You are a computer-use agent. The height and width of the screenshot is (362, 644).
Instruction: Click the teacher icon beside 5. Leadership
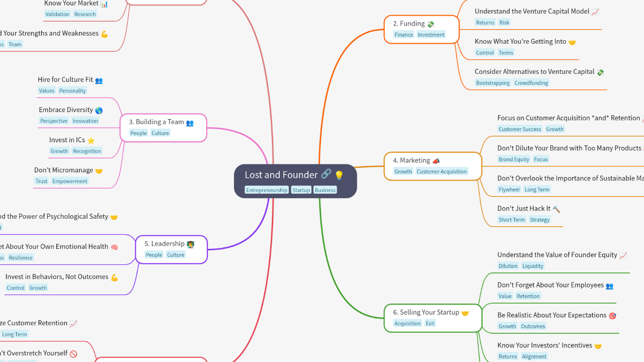[191, 244]
